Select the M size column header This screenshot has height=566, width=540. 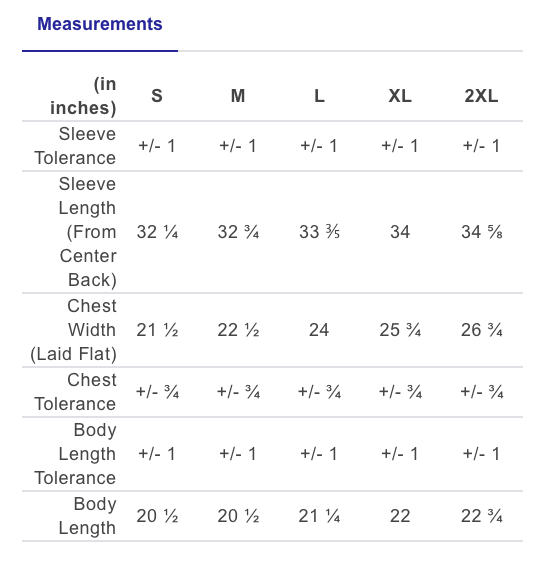[x=238, y=96]
